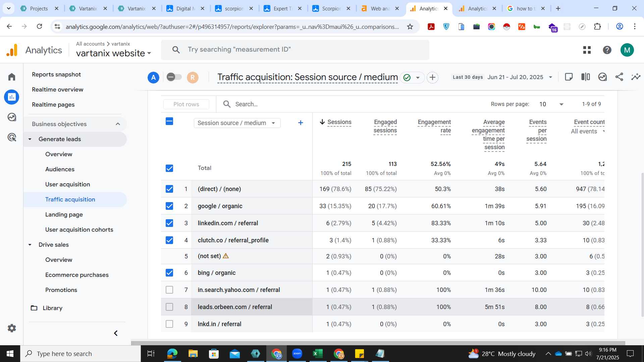Open the trend sparkle insights icon

[636, 77]
